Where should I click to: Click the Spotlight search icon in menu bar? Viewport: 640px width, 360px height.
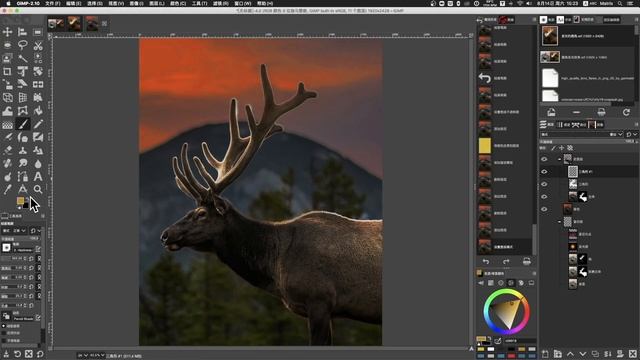click(x=620, y=3)
